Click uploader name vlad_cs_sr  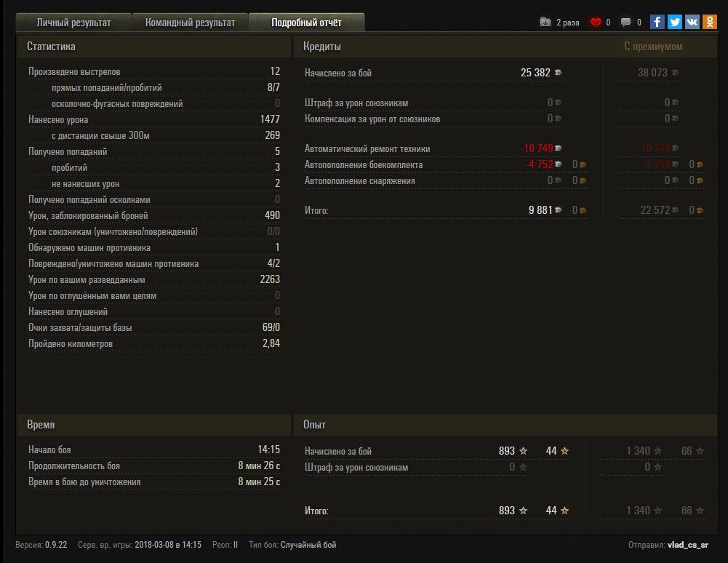pos(687,545)
